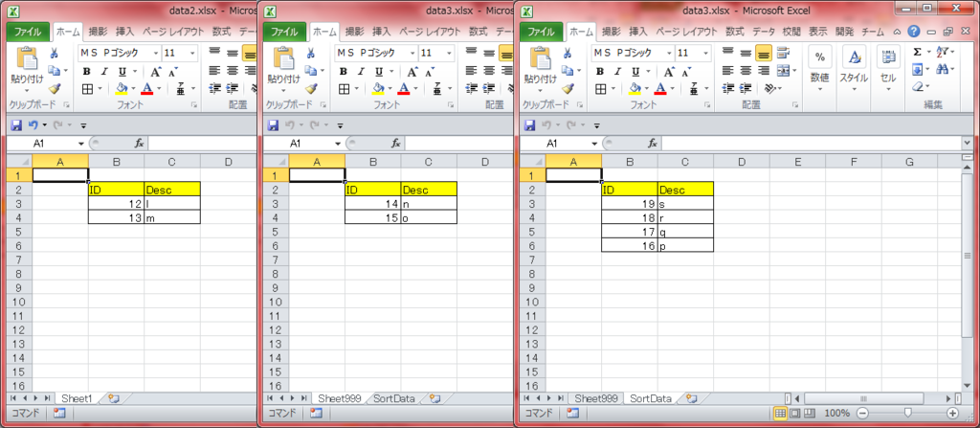Viewport: 980px width, 428px height.
Task: Open Customize Quick Access Toolbar dropdown in right window
Action: (596, 125)
